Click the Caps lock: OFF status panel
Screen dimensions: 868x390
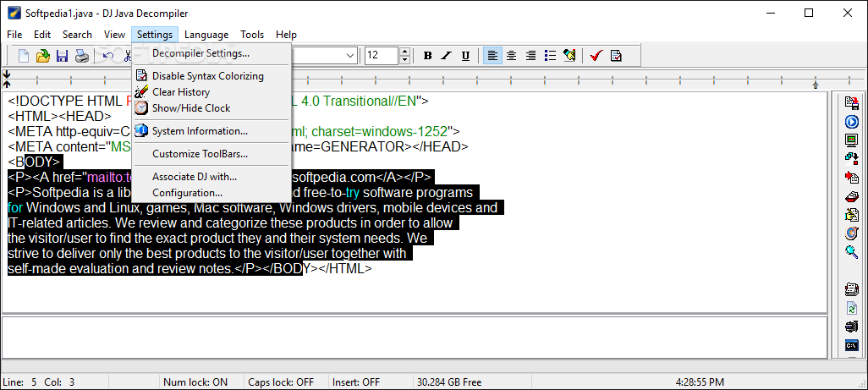(287, 382)
